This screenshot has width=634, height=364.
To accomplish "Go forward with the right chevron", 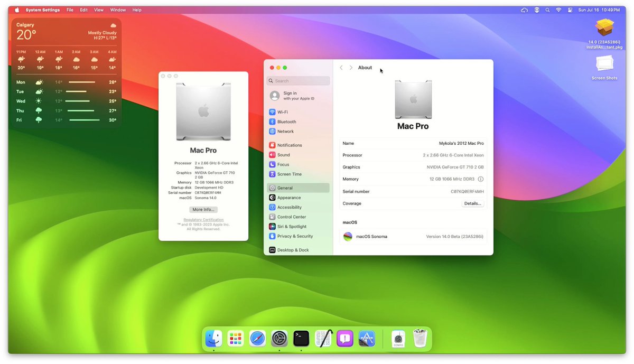I will click(351, 68).
